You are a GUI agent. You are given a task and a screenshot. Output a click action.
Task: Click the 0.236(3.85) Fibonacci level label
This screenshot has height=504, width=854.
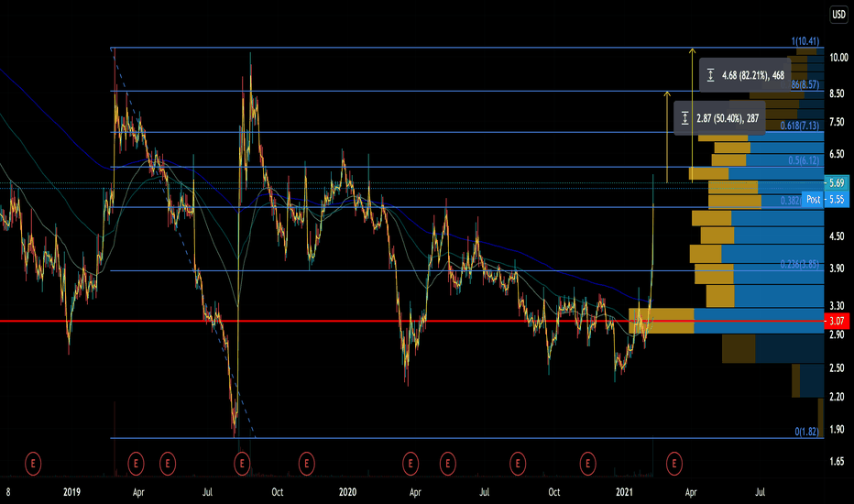pos(800,264)
